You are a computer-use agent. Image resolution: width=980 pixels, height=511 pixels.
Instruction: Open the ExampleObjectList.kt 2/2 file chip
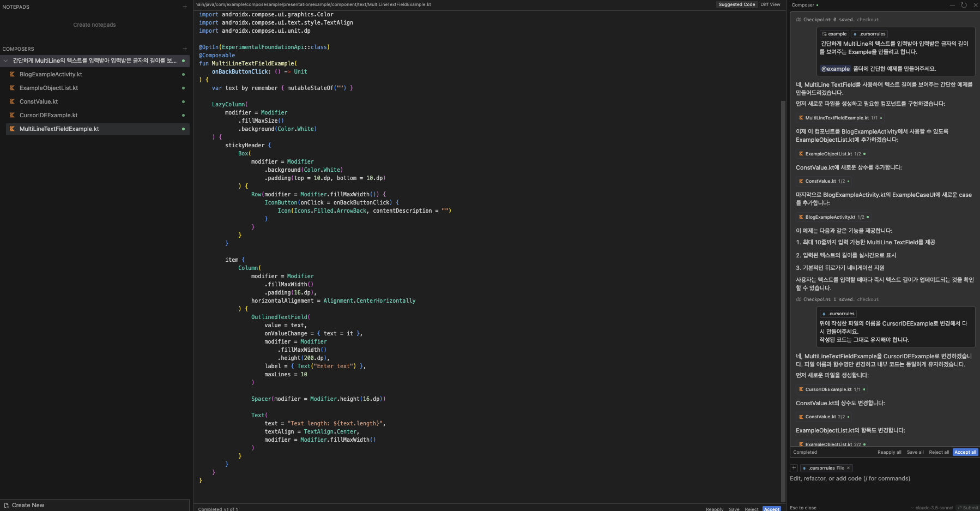coord(831,444)
